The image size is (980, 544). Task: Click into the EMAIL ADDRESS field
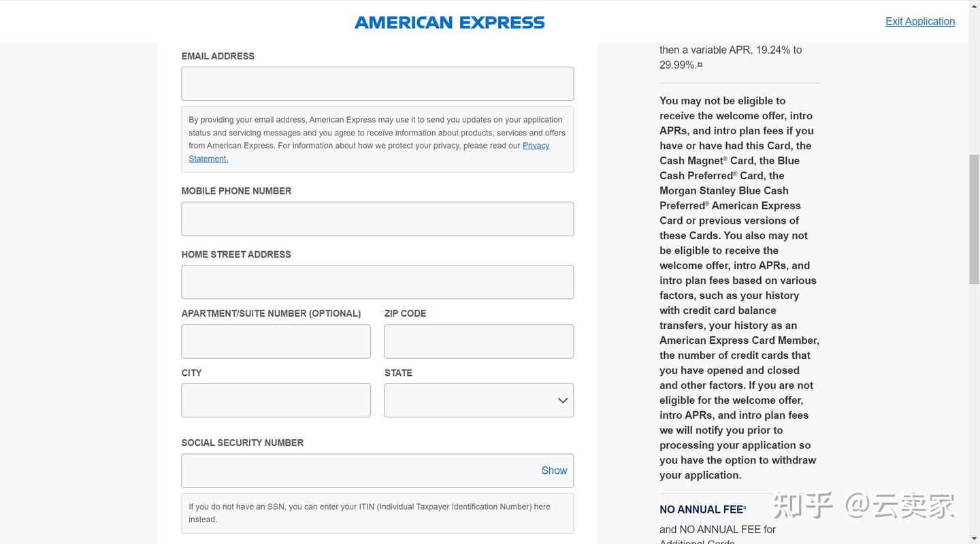tap(377, 83)
